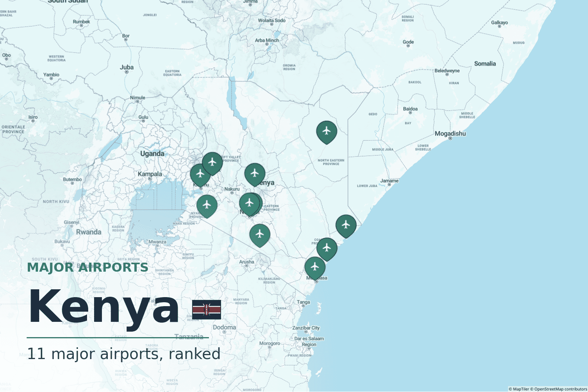Click the Arba Minch city label
Image resolution: width=588 pixels, height=392 pixels.
[267, 40]
